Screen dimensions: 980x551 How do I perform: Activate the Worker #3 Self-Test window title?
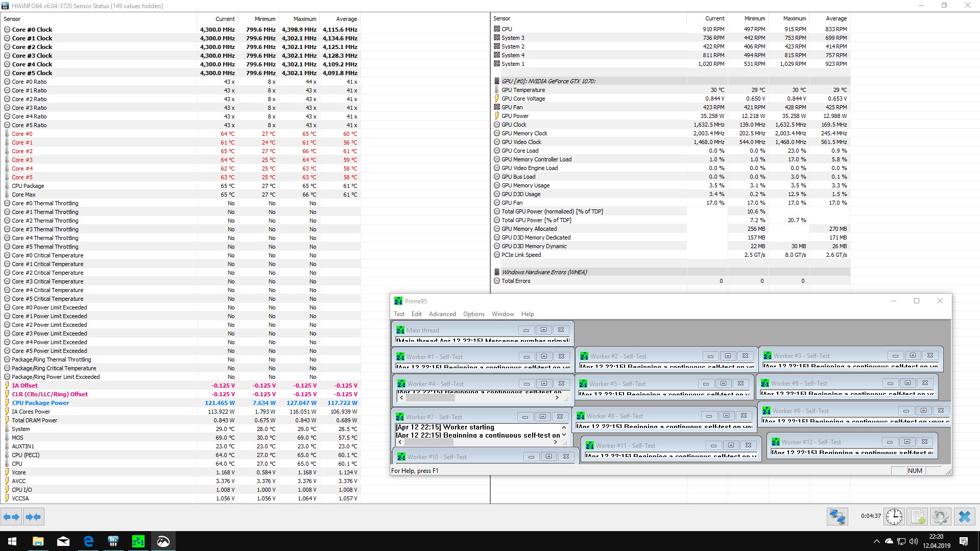coord(801,356)
